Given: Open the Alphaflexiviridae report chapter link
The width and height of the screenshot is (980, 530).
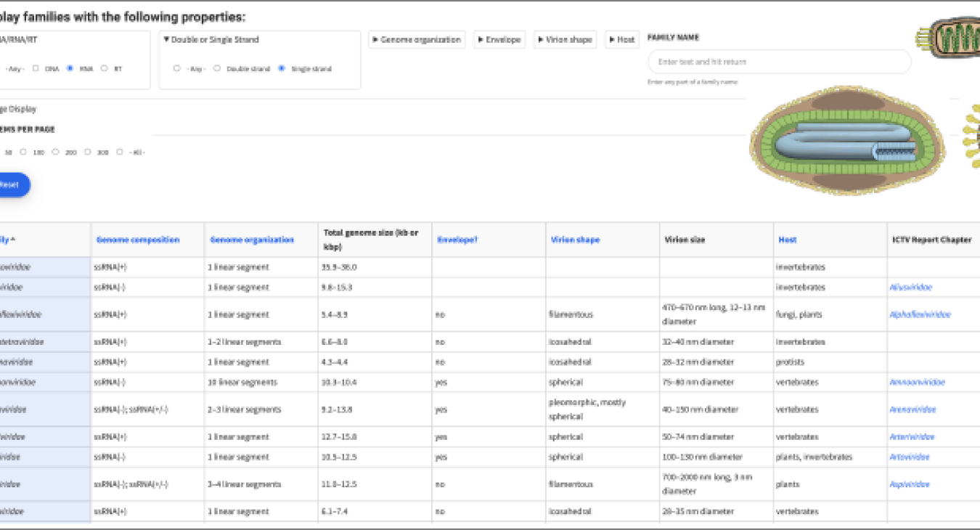Looking at the screenshot, I should (920, 314).
